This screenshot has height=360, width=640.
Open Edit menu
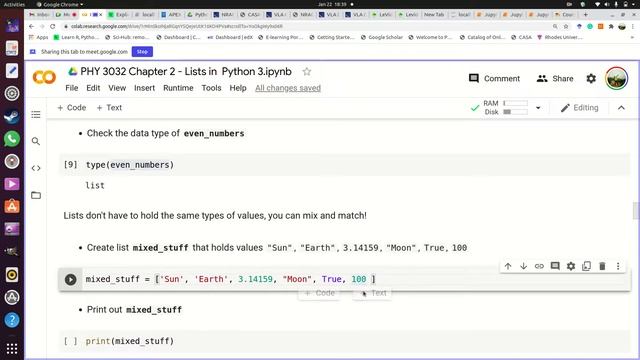click(93, 88)
